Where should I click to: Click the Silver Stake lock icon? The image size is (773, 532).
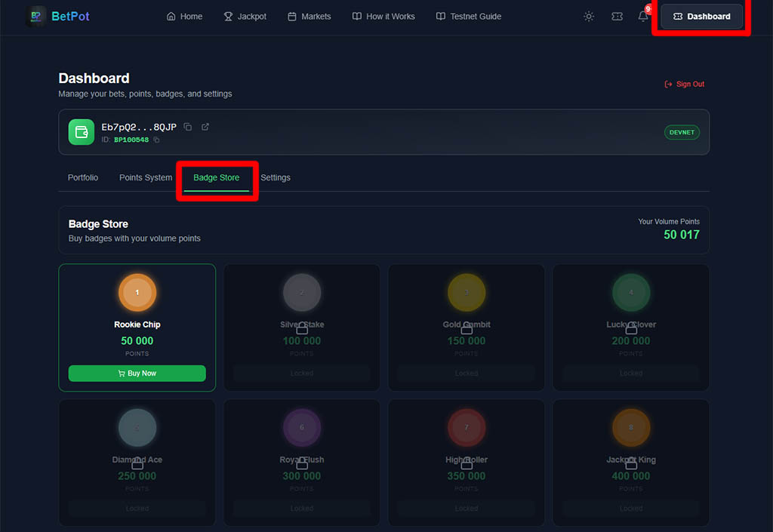[x=302, y=329]
